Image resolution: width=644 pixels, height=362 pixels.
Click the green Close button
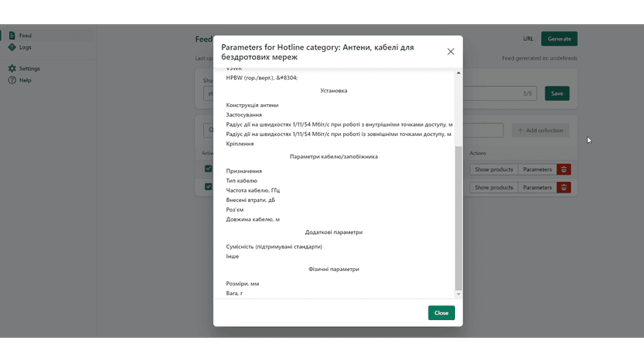(441, 313)
